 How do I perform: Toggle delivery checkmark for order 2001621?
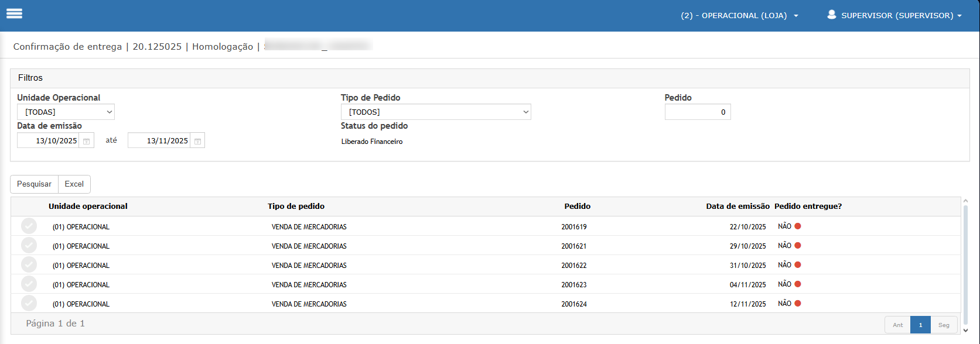29,246
